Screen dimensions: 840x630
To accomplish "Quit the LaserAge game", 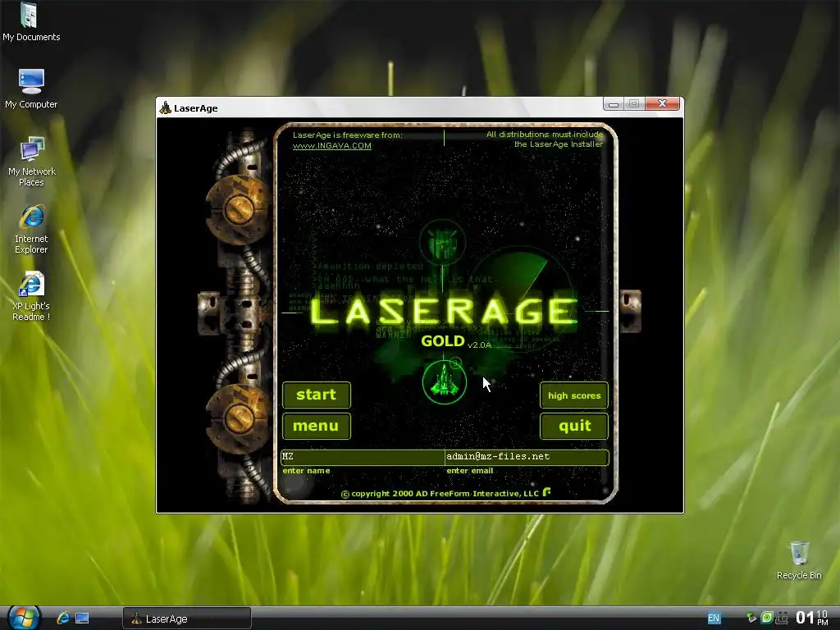I will coord(573,426).
